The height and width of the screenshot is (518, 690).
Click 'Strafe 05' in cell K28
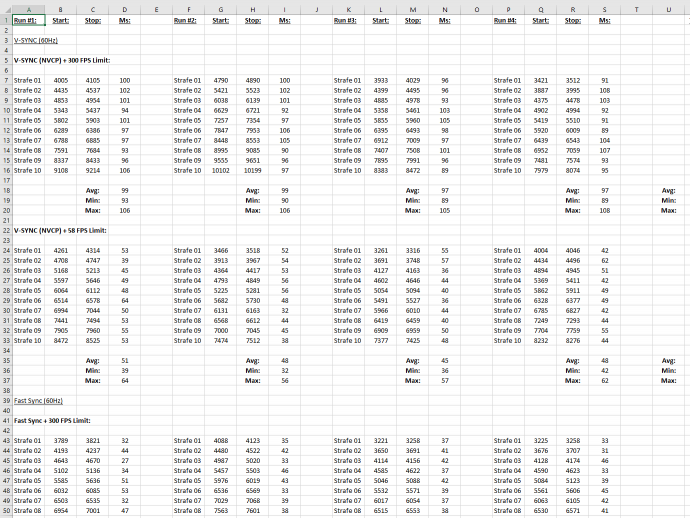point(347,290)
